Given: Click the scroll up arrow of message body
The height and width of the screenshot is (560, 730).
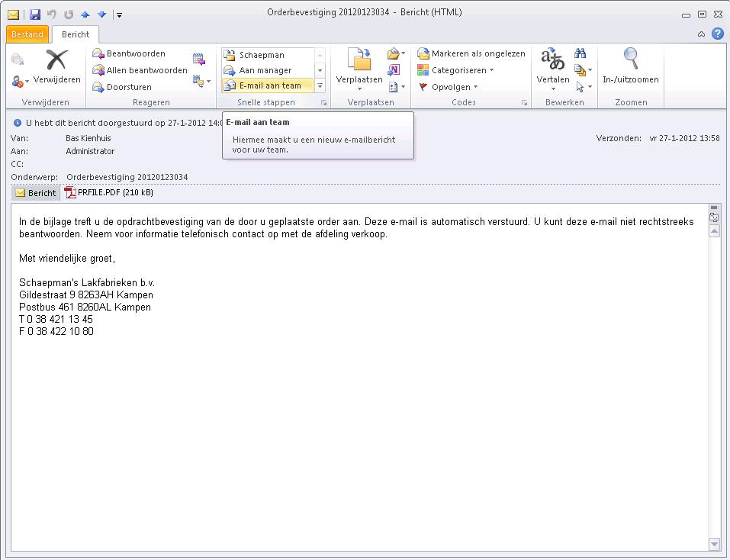Looking at the screenshot, I should (714, 231).
